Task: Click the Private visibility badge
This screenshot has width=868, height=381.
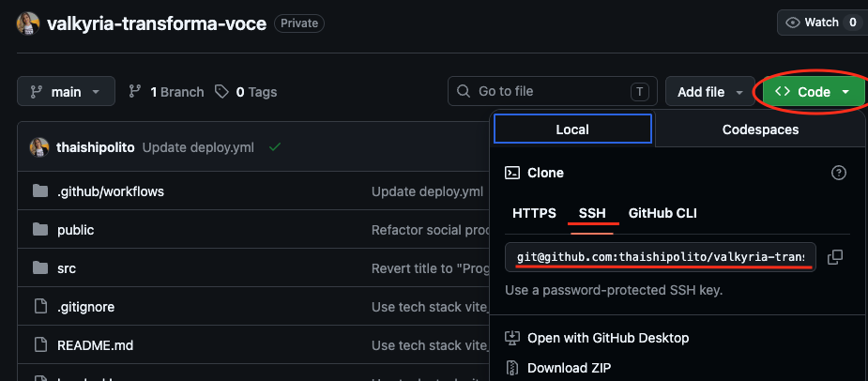Action: pos(299,23)
